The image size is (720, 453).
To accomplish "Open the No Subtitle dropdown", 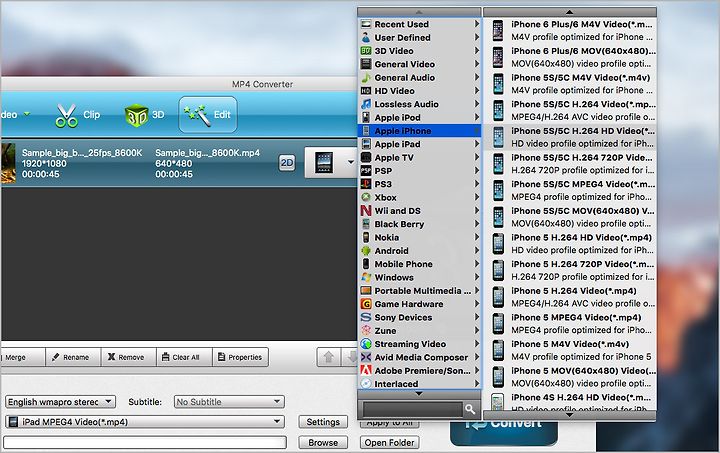I will coord(229,402).
